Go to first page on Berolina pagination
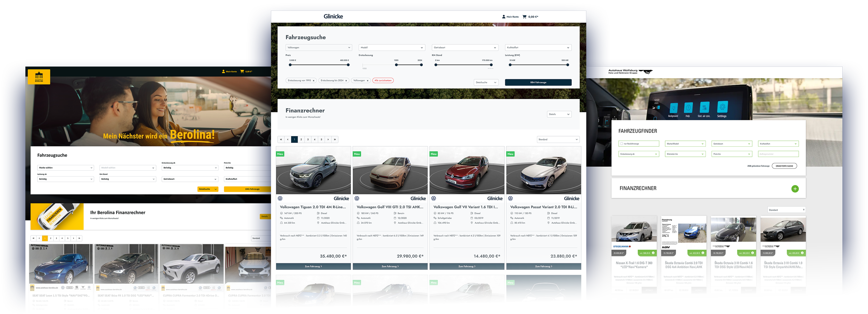 coord(33,238)
